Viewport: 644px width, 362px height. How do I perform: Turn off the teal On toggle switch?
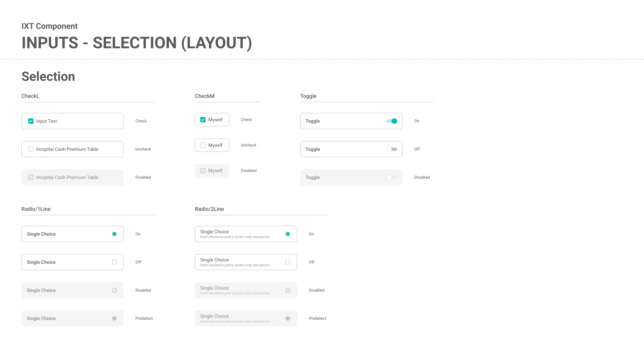(392, 121)
